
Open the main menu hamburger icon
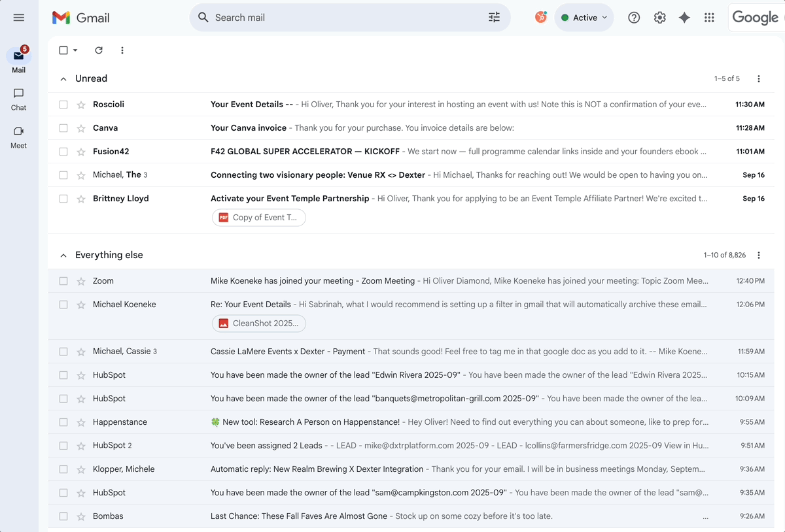[18, 18]
